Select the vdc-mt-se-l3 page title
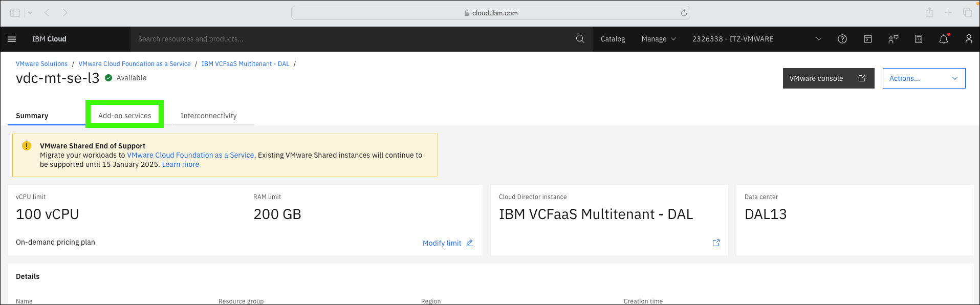The image size is (980, 305). (x=58, y=78)
